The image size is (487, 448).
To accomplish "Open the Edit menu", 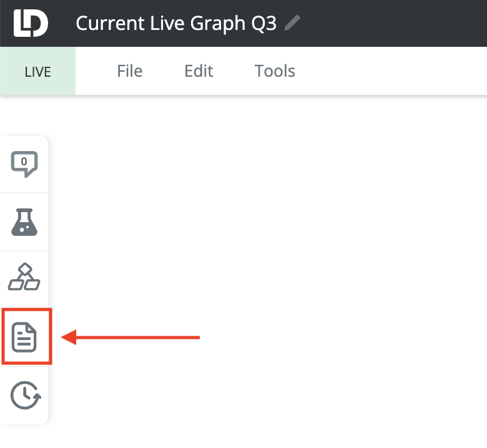I will (x=199, y=71).
